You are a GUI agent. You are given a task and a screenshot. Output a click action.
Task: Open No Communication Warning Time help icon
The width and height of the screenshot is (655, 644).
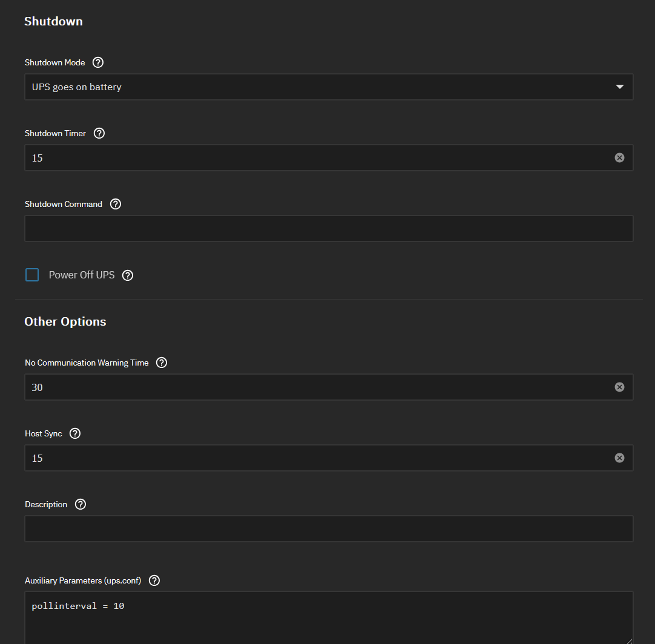162,363
